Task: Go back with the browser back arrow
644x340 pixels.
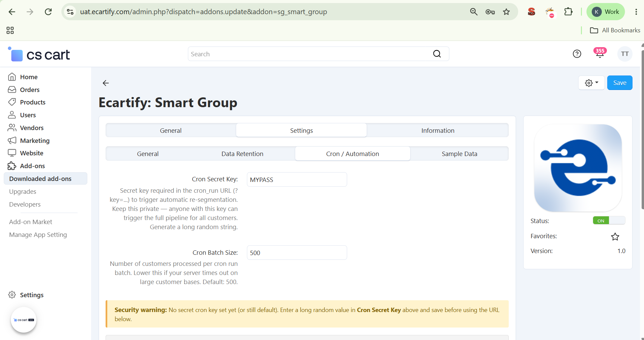Action: tap(12, 12)
